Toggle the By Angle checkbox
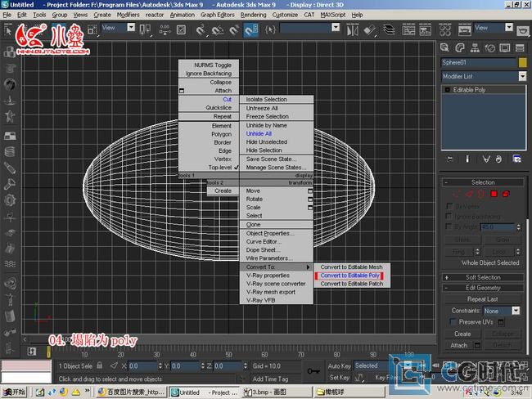 coord(449,226)
